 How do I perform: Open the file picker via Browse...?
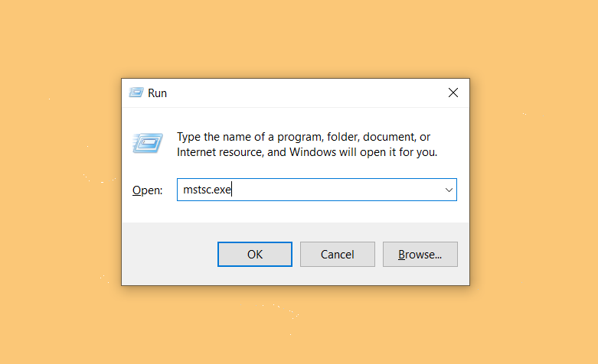pyautogui.click(x=420, y=255)
